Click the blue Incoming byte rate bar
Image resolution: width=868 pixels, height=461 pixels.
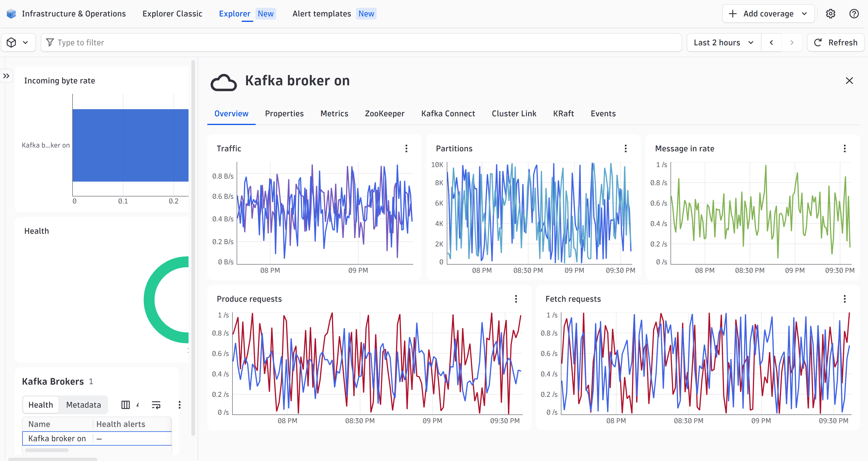(x=130, y=145)
